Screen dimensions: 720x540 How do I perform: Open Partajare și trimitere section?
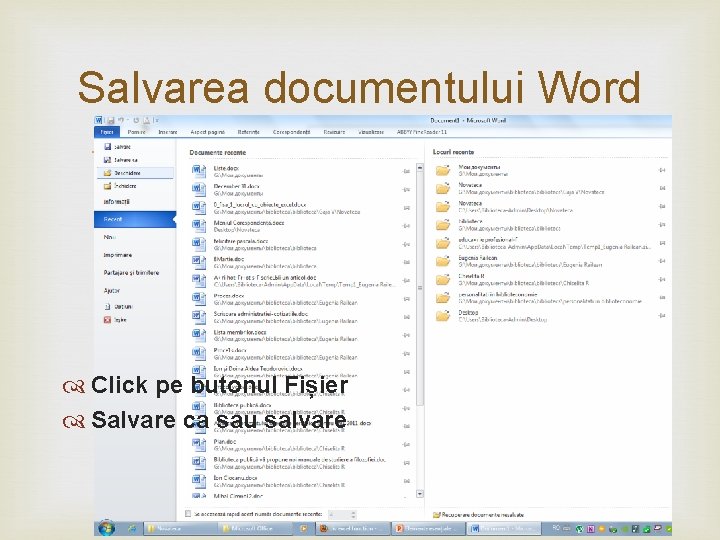click(x=131, y=273)
